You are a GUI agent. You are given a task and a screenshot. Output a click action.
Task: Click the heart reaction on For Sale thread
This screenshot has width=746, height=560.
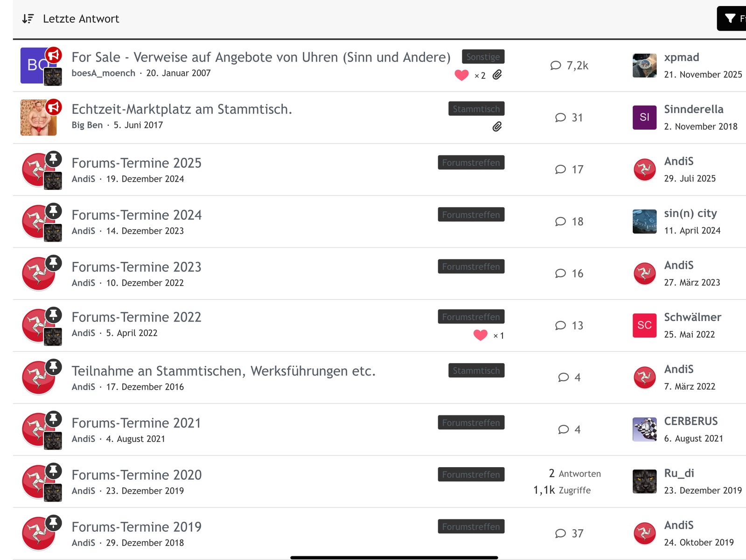click(x=461, y=75)
